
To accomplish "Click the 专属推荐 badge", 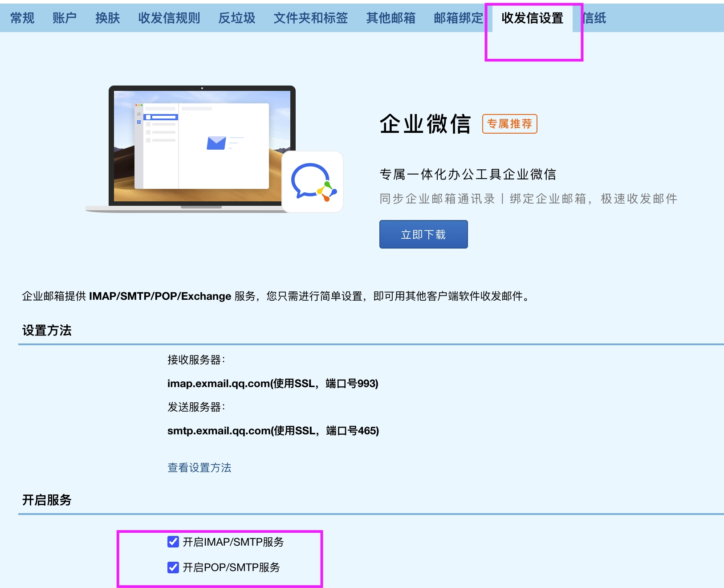I will coord(510,124).
